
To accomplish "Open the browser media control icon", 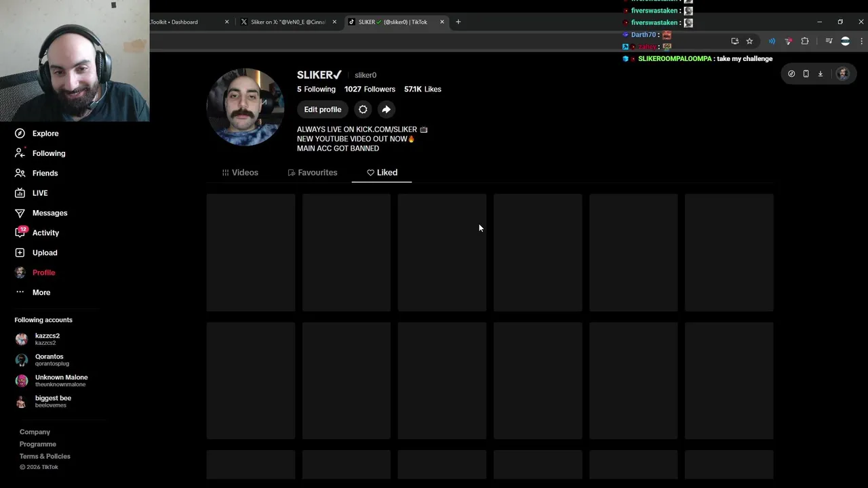I will click(829, 41).
